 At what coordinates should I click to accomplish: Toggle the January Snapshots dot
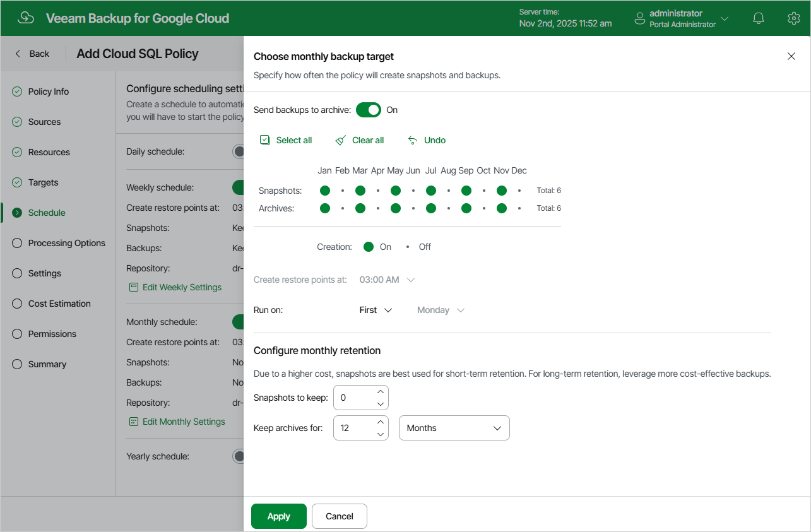tap(325, 191)
